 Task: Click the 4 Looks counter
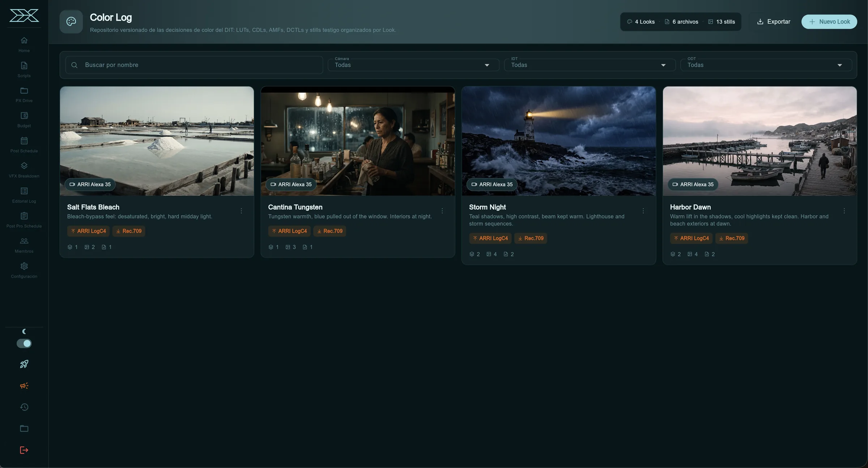[641, 22]
